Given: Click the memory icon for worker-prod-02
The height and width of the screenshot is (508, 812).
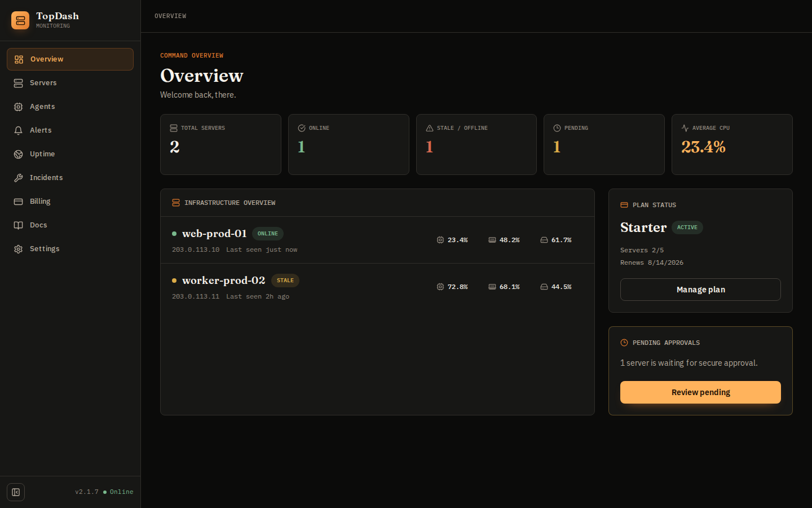Looking at the screenshot, I should pyautogui.click(x=492, y=287).
